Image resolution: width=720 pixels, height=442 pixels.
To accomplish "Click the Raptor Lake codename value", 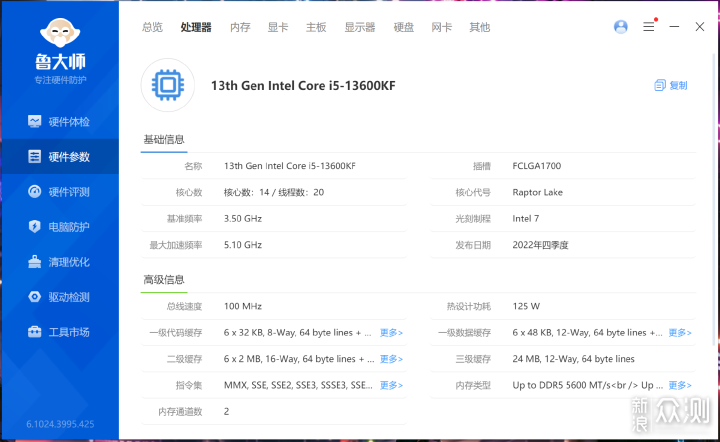I will pyautogui.click(x=538, y=192).
